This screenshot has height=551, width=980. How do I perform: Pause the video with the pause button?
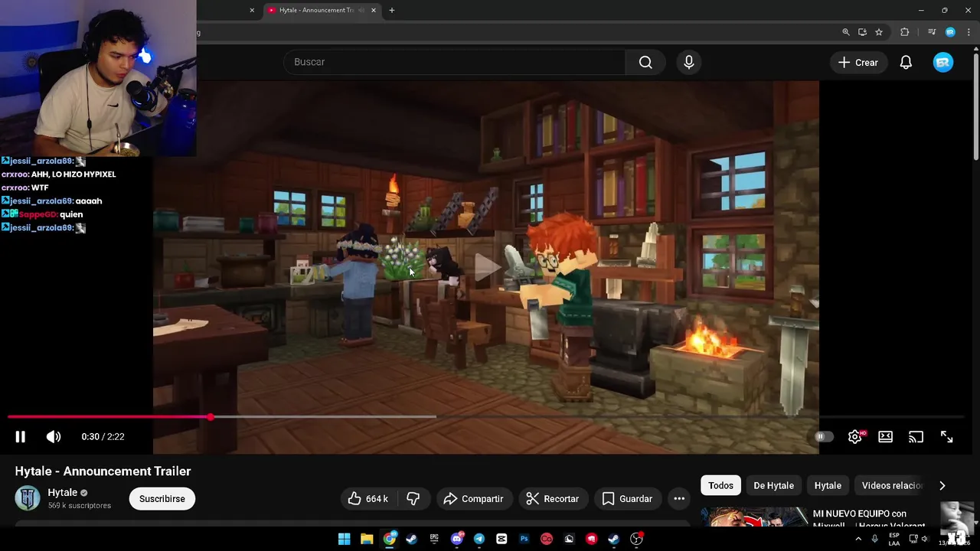20,436
